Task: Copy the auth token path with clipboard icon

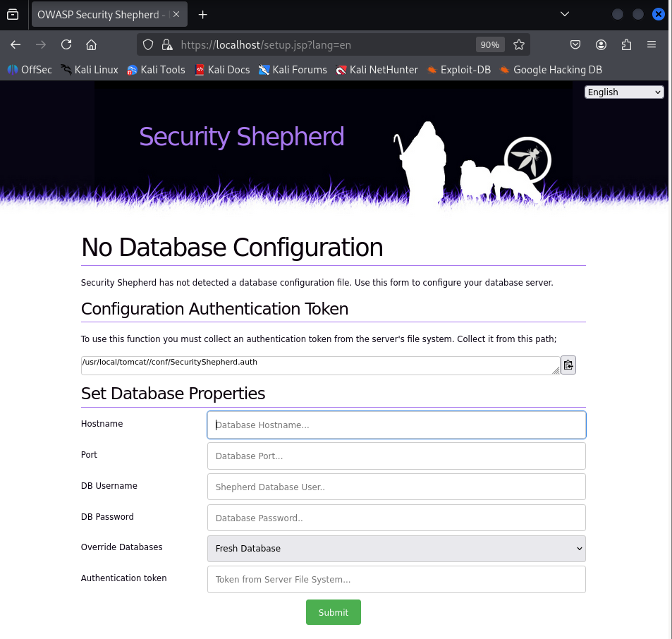Action: (x=568, y=365)
